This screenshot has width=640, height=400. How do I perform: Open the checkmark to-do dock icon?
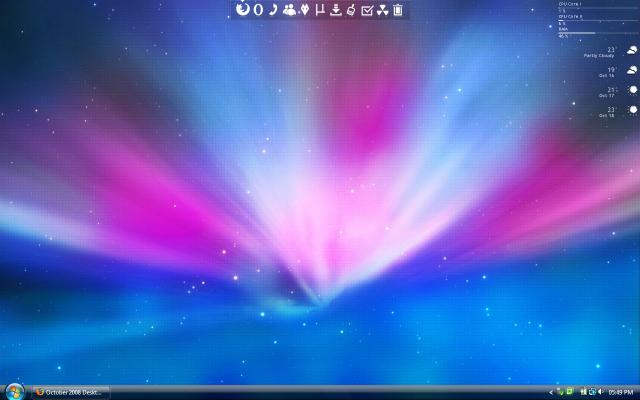coord(367,10)
